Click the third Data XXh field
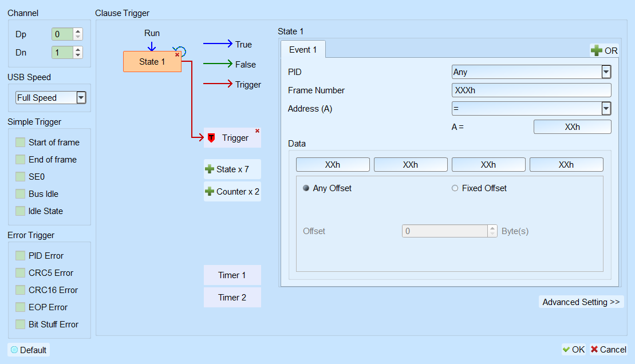Screen dimensions: 635x364 488,164
